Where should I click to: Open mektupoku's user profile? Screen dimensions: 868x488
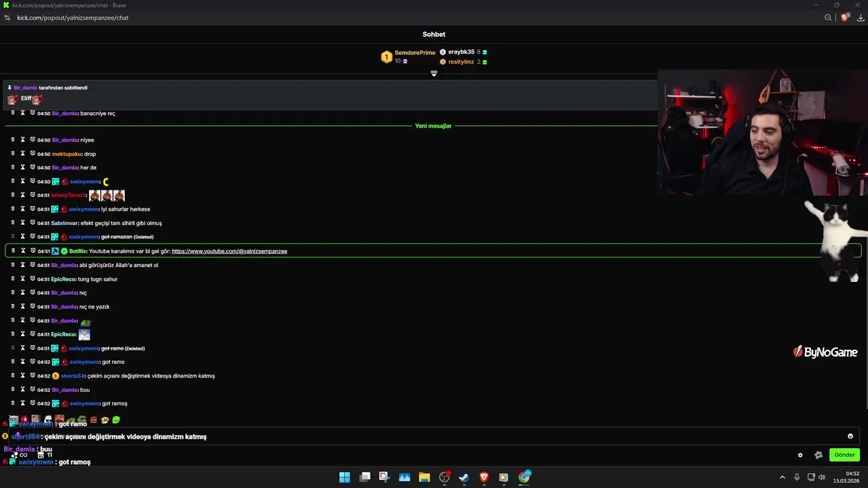tap(67, 154)
